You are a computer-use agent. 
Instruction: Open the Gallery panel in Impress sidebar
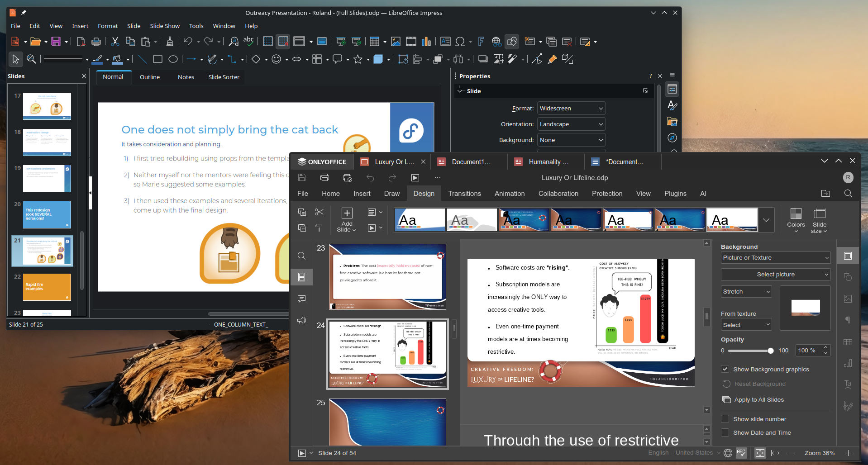(x=672, y=122)
